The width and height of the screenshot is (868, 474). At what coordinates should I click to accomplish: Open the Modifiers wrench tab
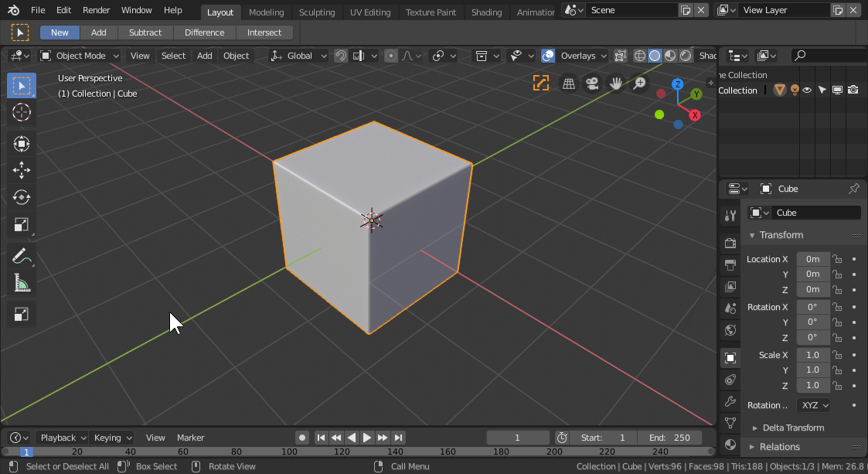[730, 401]
